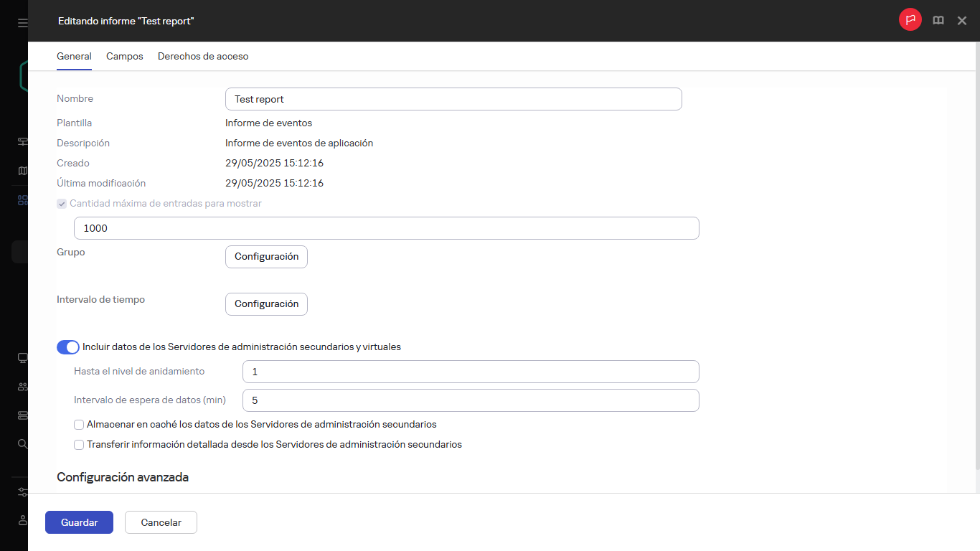Select the map icon in the sidebar
The height and width of the screenshot is (551, 980).
click(x=22, y=171)
